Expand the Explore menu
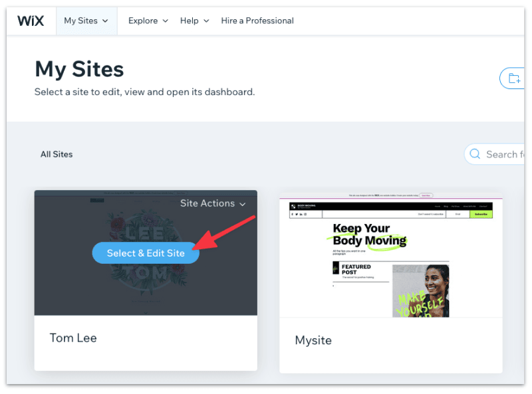This screenshot has height=394, width=532. (147, 20)
